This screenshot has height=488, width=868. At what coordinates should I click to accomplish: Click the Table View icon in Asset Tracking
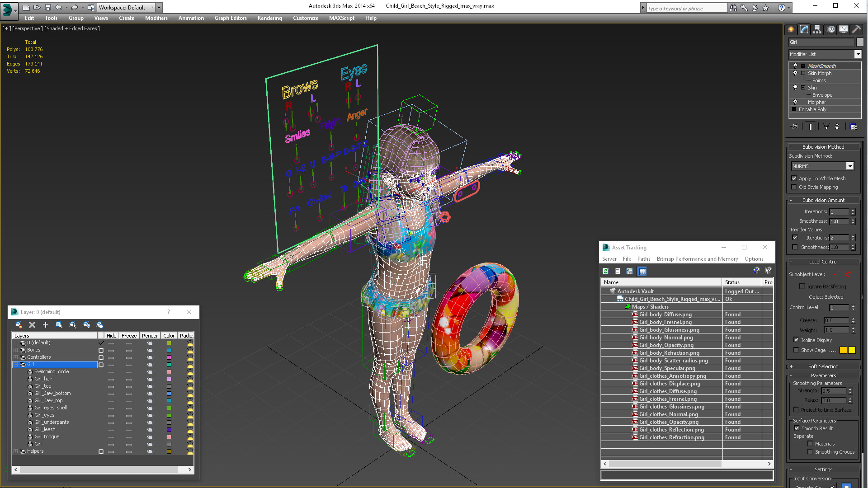[642, 271]
